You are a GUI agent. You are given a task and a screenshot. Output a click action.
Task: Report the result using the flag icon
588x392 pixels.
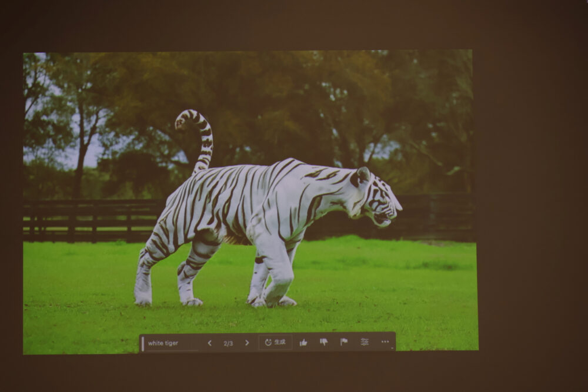[x=344, y=342]
